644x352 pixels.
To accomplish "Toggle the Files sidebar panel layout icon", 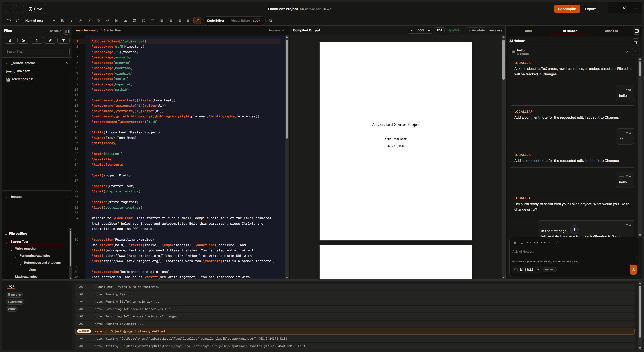I will pyautogui.click(x=67, y=31).
